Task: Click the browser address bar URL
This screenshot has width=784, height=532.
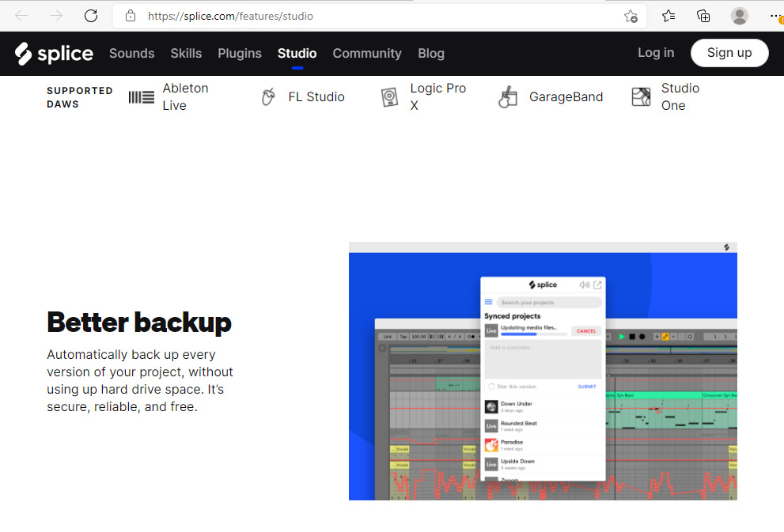Action: 230,16
